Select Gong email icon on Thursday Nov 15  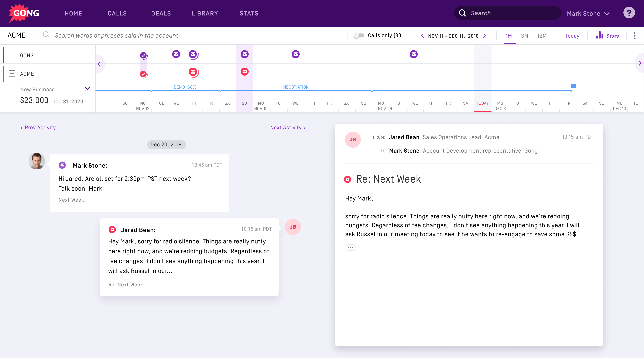193,55
